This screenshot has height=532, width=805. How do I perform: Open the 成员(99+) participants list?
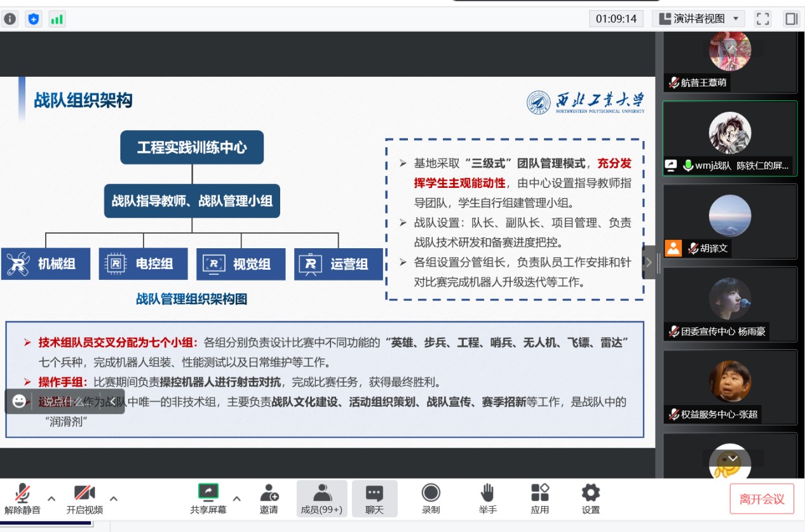(321, 498)
